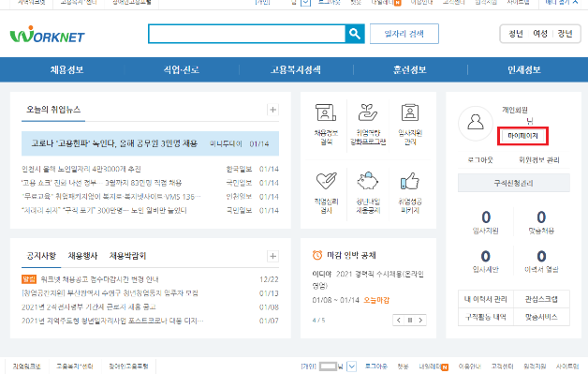Open 회원정보 관리 in the member panel
The width and height of the screenshot is (588, 374).
point(539,160)
